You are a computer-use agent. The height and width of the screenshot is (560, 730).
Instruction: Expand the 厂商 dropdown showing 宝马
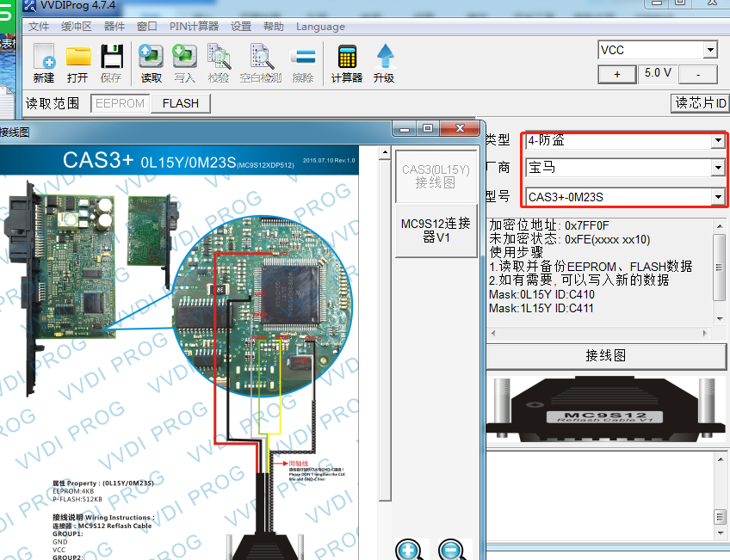(x=718, y=168)
